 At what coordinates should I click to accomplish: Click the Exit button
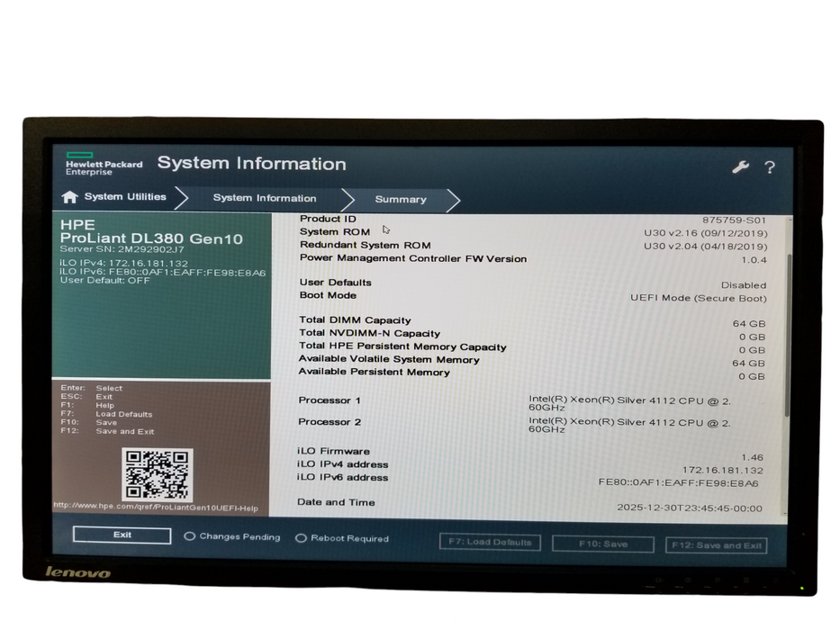(x=122, y=535)
